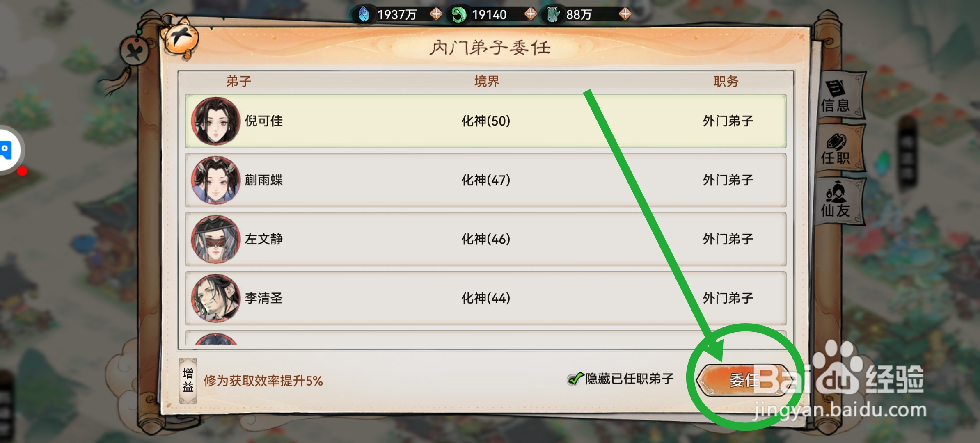
Task: Select disciple 倪可佳 row
Action: tap(485, 121)
